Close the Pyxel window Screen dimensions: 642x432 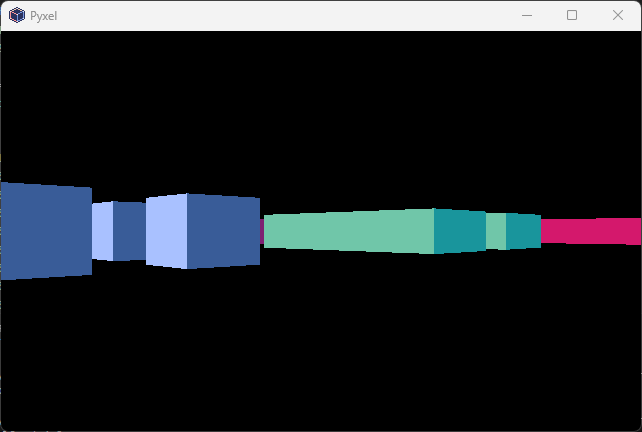pyautogui.click(x=618, y=16)
